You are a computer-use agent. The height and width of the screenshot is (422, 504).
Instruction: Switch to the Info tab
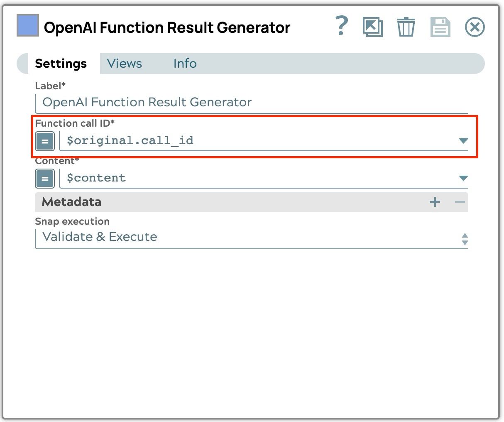click(x=185, y=64)
